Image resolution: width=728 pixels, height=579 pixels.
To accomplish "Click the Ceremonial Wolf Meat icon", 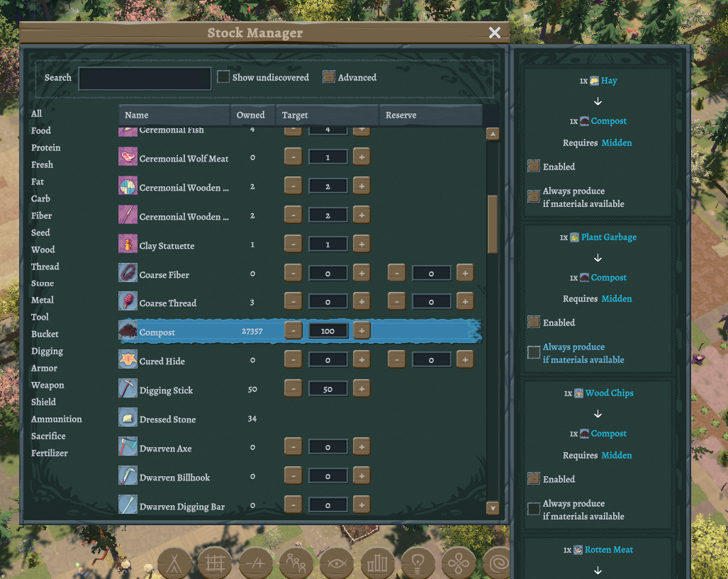I will pyautogui.click(x=128, y=157).
